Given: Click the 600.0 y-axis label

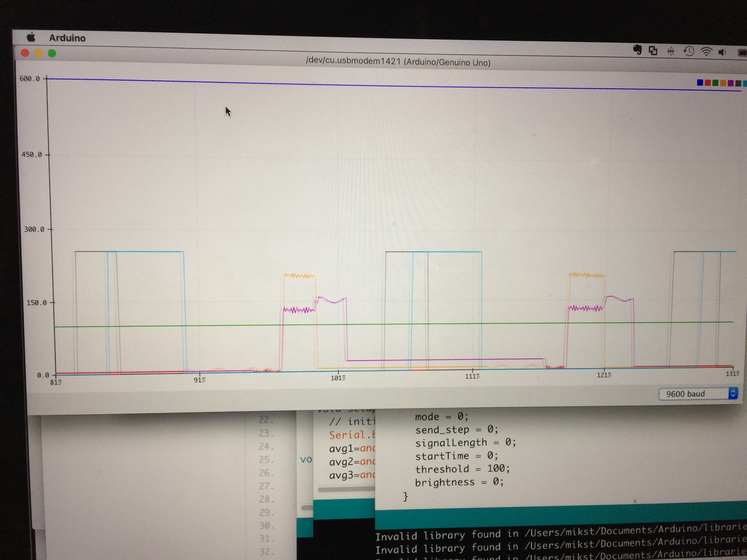Looking at the screenshot, I should (x=30, y=79).
